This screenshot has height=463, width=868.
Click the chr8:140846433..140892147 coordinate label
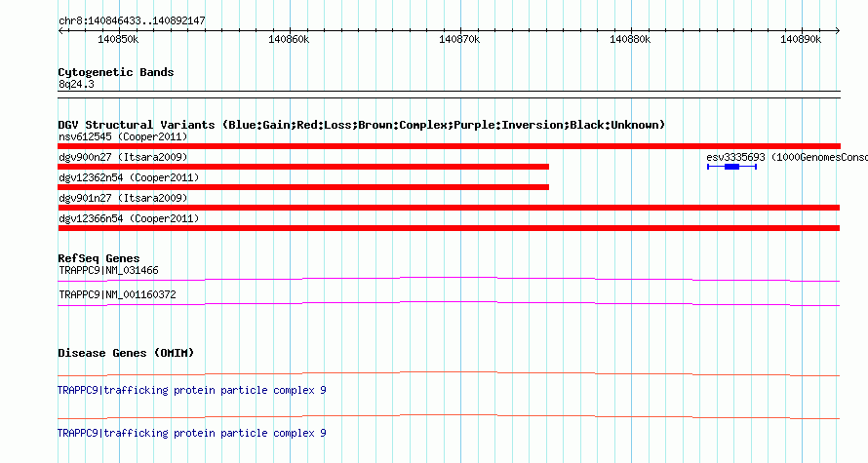tap(132, 20)
